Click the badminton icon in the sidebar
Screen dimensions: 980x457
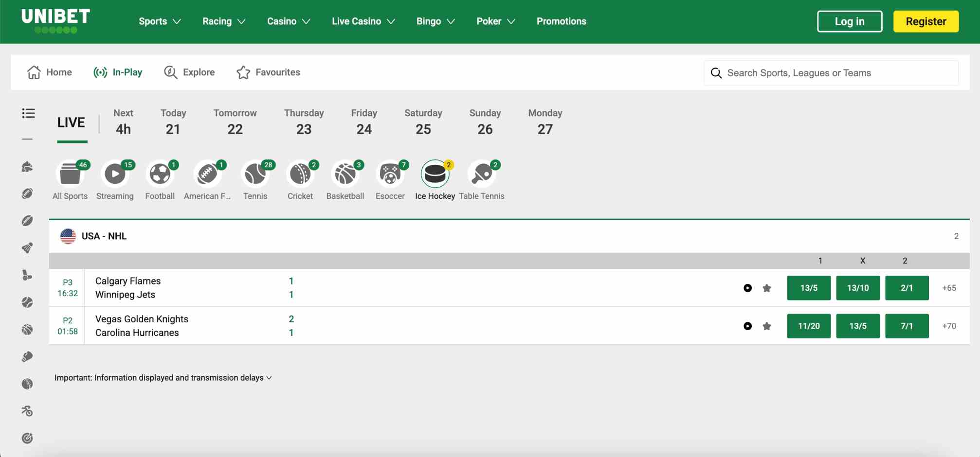pyautogui.click(x=28, y=247)
